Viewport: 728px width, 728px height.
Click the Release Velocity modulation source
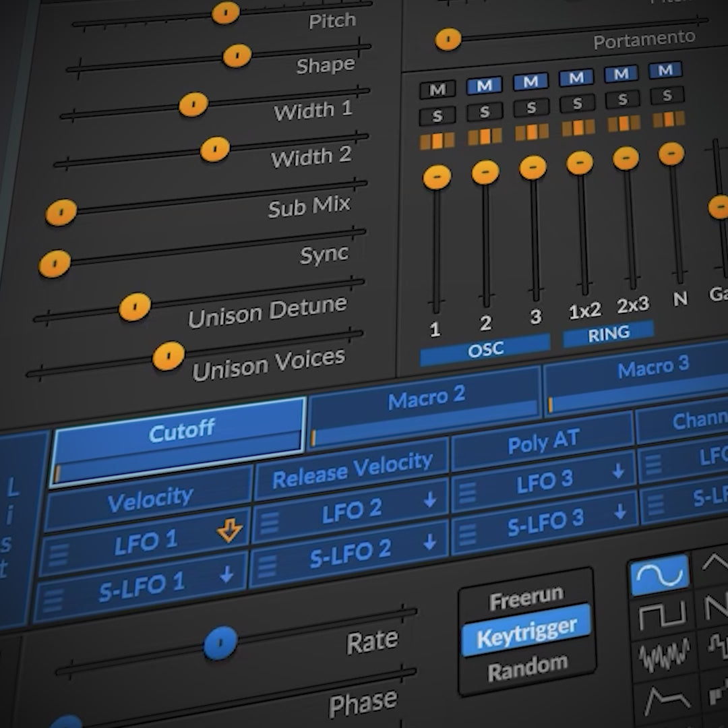coord(352,470)
